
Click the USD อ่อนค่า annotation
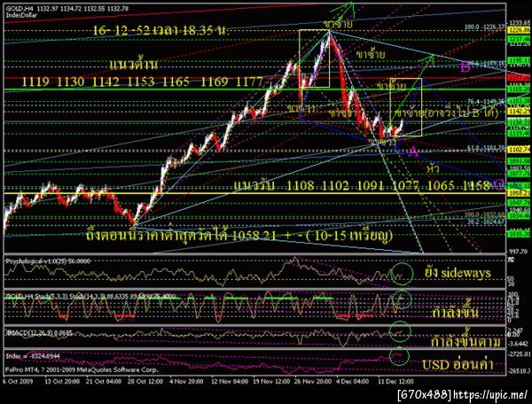[458, 364]
